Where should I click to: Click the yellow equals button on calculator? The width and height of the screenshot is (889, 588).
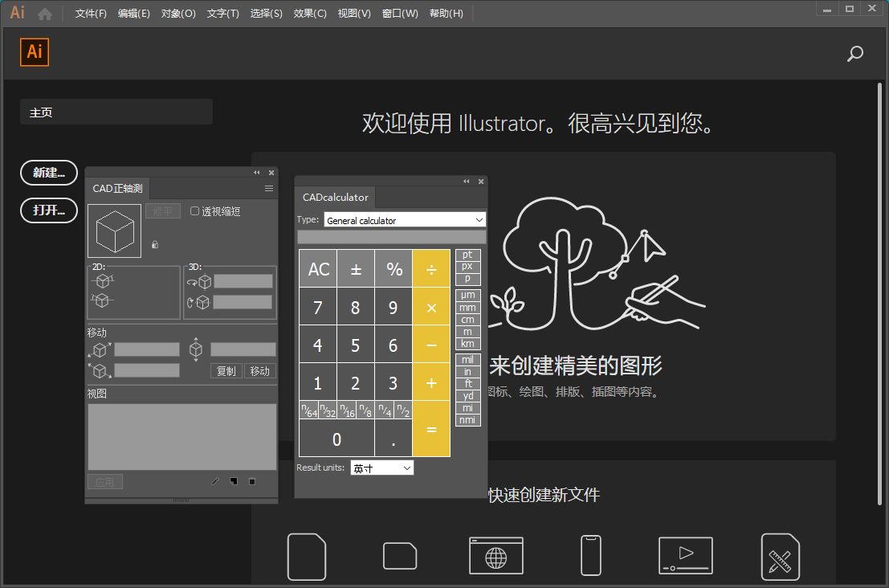pyautogui.click(x=431, y=429)
